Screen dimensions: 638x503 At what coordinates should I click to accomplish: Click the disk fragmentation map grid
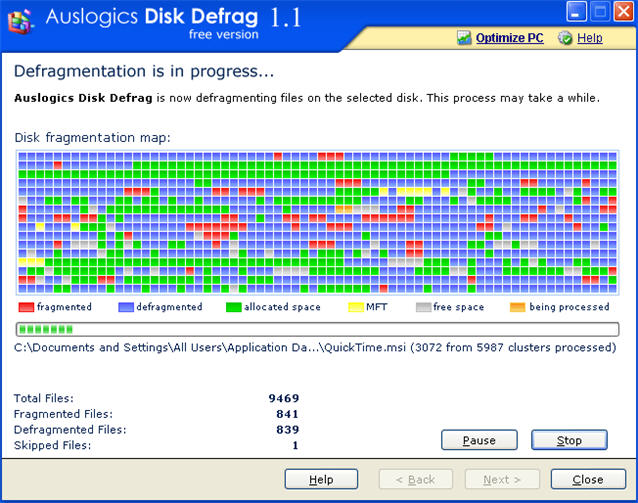click(317, 222)
